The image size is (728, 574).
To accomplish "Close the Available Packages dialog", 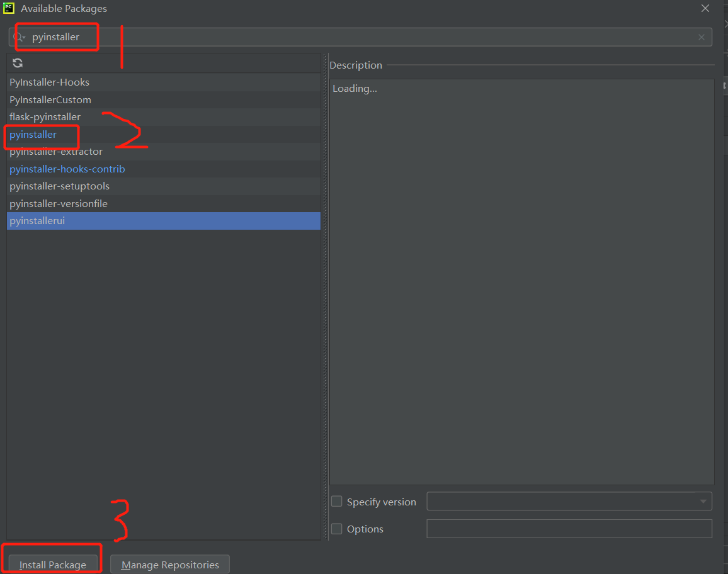I will pos(705,8).
